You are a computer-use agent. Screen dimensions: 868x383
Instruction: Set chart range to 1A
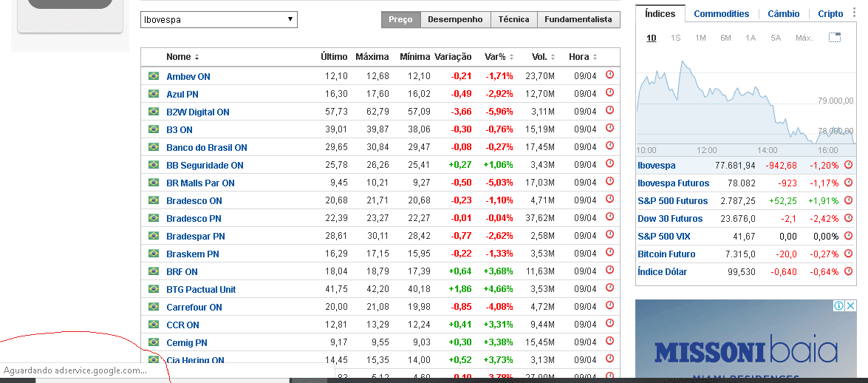click(x=750, y=38)
